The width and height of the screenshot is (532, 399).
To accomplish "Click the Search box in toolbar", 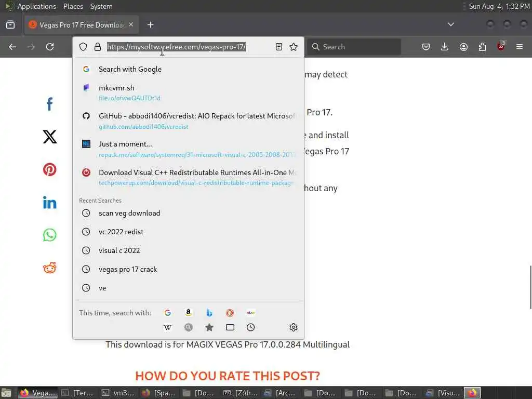I will click(x=354, y=47).
